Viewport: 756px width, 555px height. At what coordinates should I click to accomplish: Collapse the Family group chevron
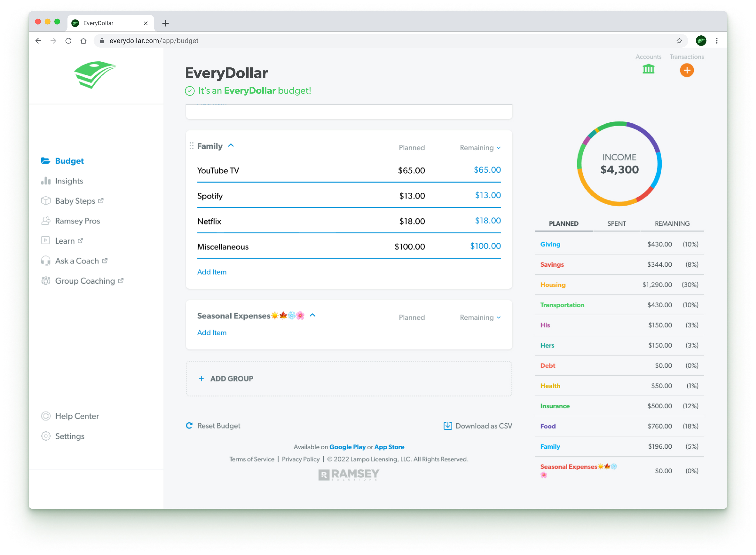(x=231, y=146)
